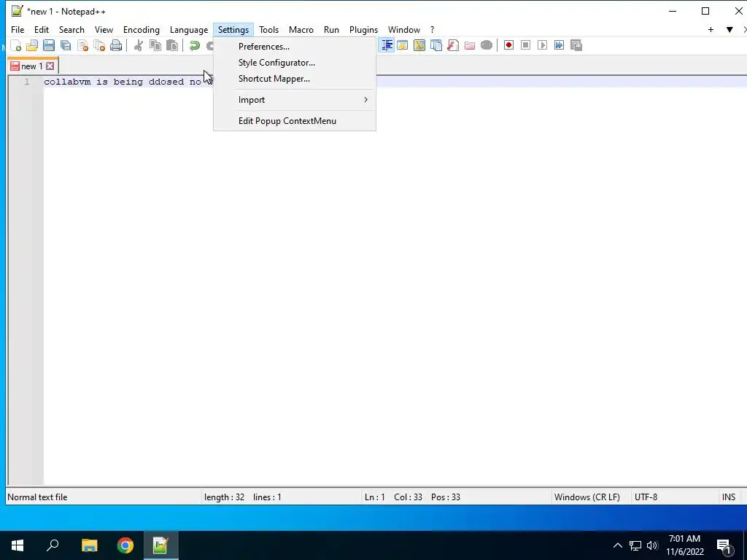The width and height of the screenshot is (747, 560).
Task: Launch Google Chrome from taskbar
Action: click(x=125, y=545)
